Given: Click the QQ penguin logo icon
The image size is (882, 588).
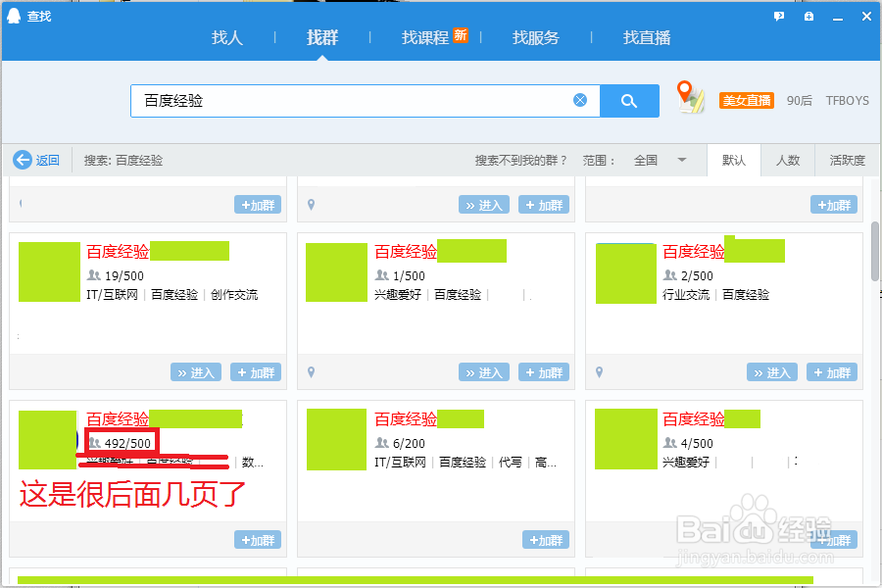Looking at the screenshot, I should pyautogui.click(x=14, y=16).
